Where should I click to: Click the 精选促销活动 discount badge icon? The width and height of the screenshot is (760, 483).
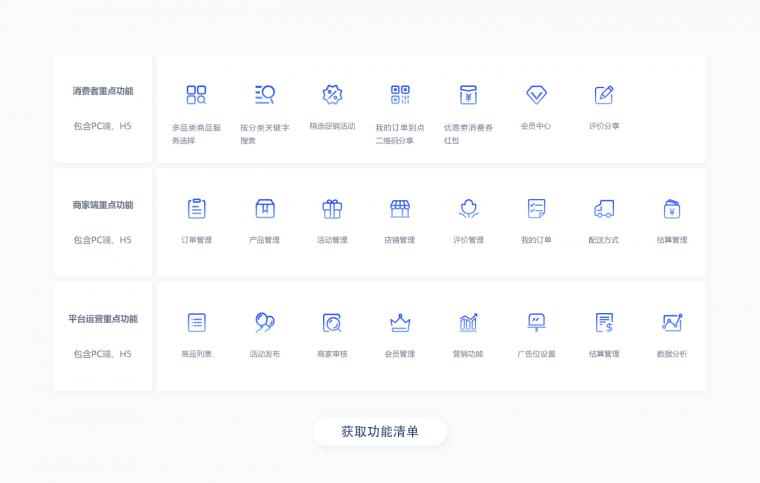(x=332, y=95)
